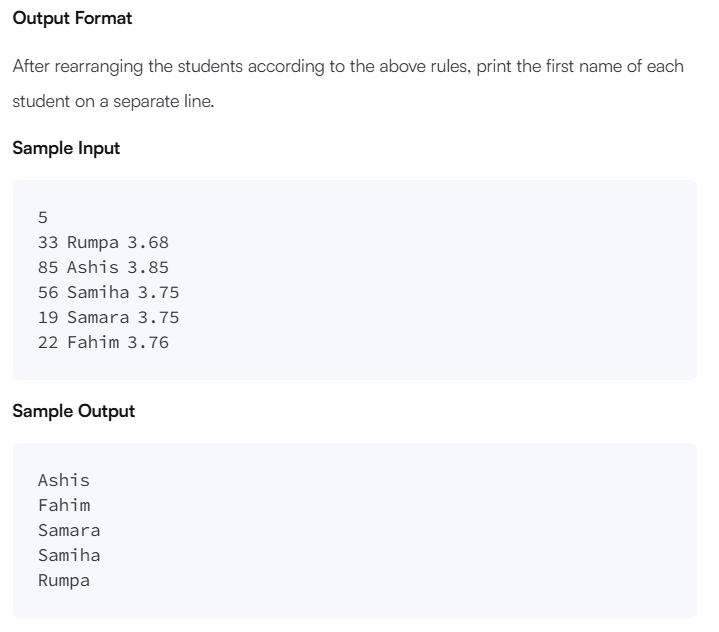Click the "85 Ashis 3.85" input line
Image resolution: width=719 pixels, height=632 pixels.
pos(103,267)
